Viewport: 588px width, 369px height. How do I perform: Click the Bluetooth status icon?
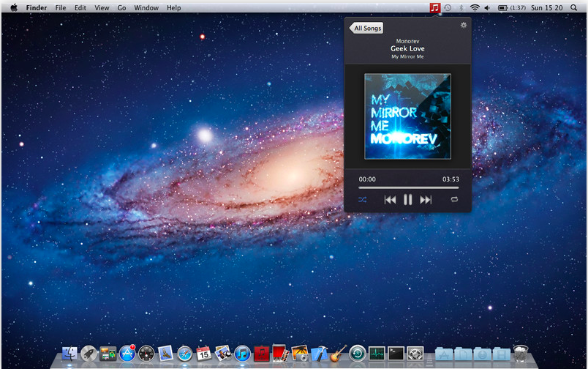(461, 7)
